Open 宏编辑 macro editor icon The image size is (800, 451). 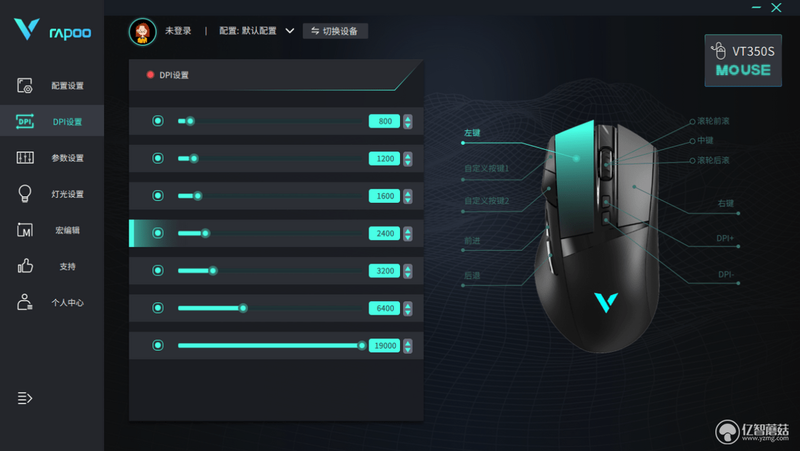point(24,230)
